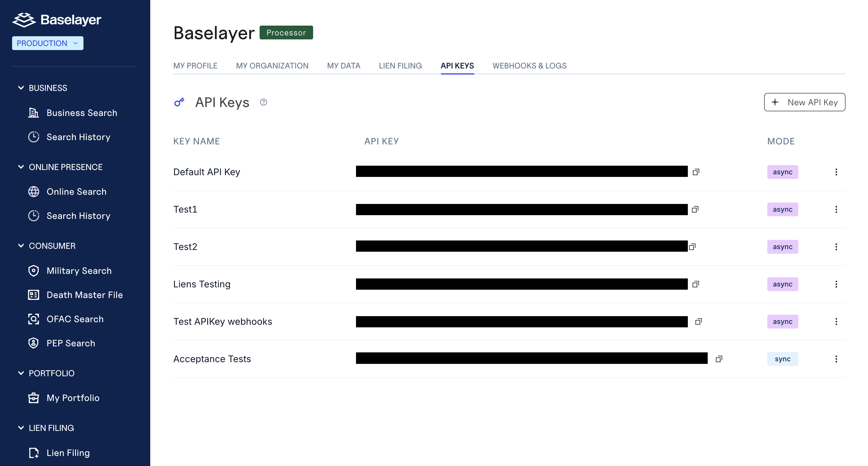The height and width of the screenshot is (466, 868).
Task: Collapse the BUSINESS sidebar section
Action: [x=21, y=88]
